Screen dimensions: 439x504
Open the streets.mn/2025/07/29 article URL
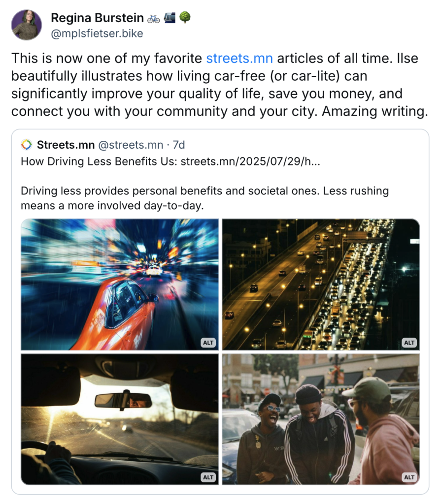250,161
